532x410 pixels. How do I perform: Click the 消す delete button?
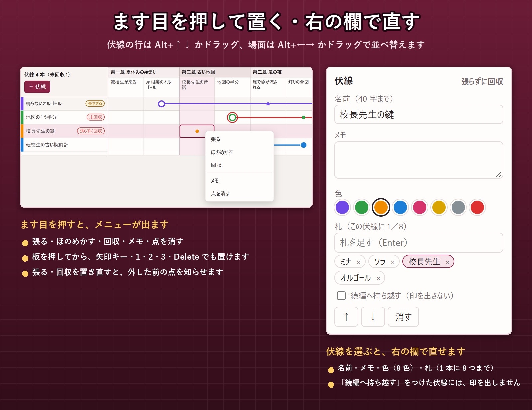click(x=403, y=317)
